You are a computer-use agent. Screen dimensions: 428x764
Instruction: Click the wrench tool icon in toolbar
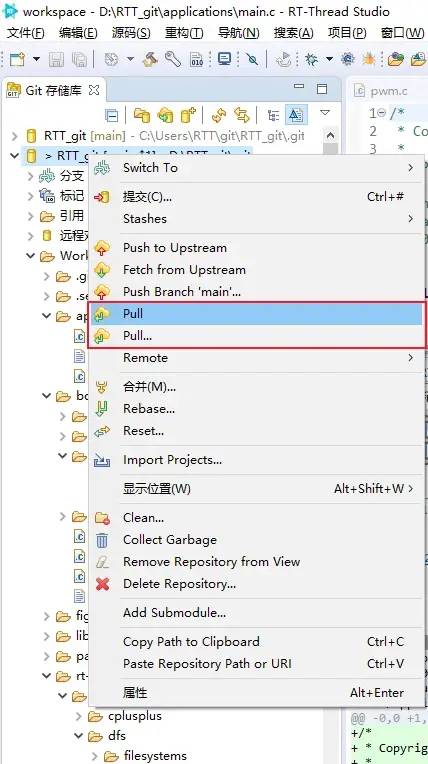173,59
